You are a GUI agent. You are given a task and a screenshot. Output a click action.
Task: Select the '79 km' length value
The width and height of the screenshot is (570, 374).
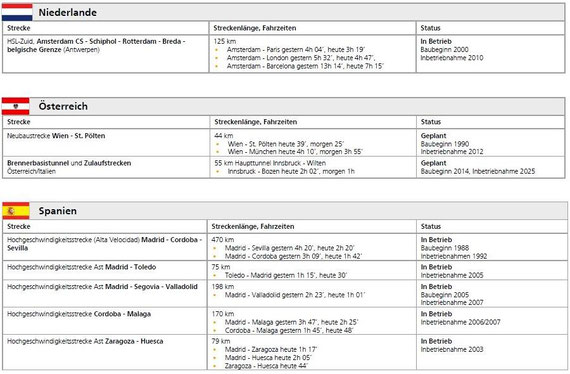tap(221, 341)
